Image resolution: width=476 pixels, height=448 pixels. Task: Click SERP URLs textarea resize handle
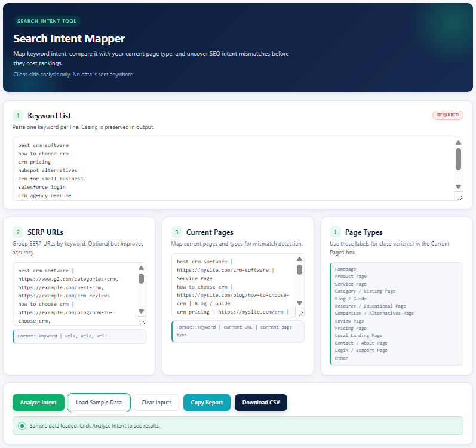[143, 322]
